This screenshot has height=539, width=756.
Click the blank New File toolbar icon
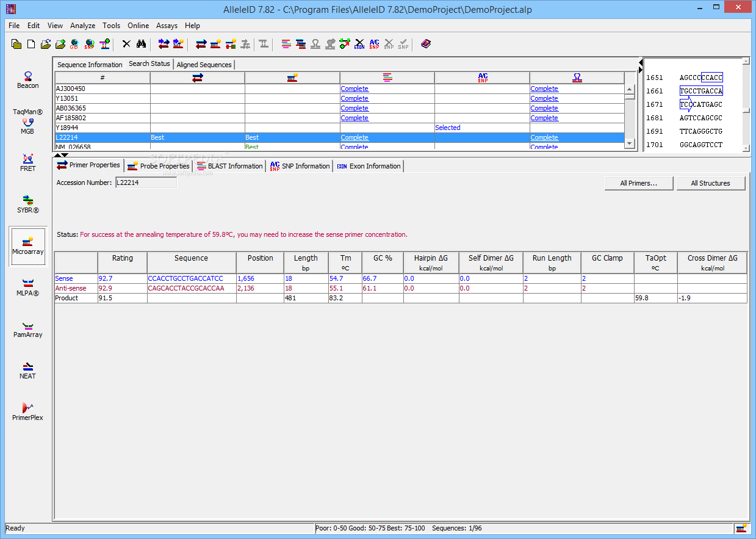pyautogui.click(x=31, y=44)
